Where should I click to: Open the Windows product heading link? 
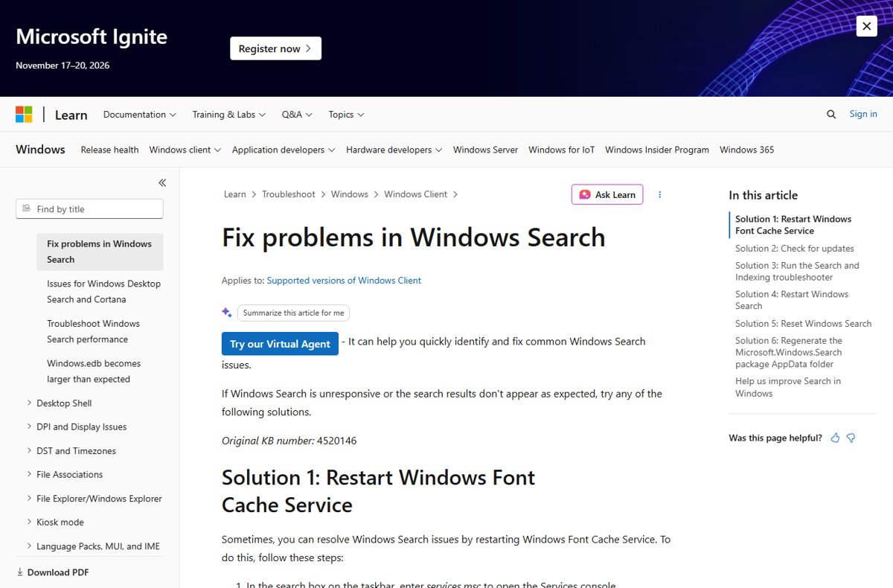(40, 150)
